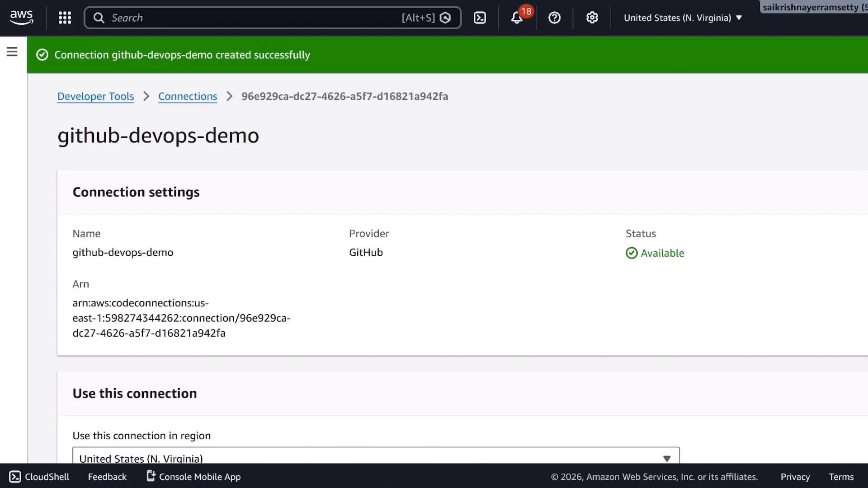Click the Available status text
868x488 pixels.
(x=662, y=253)
